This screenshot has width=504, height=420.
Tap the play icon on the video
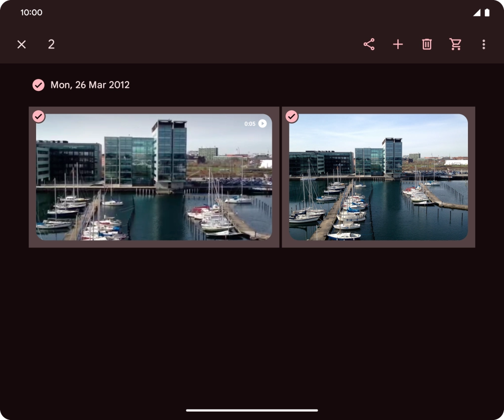tap(262, 124)
